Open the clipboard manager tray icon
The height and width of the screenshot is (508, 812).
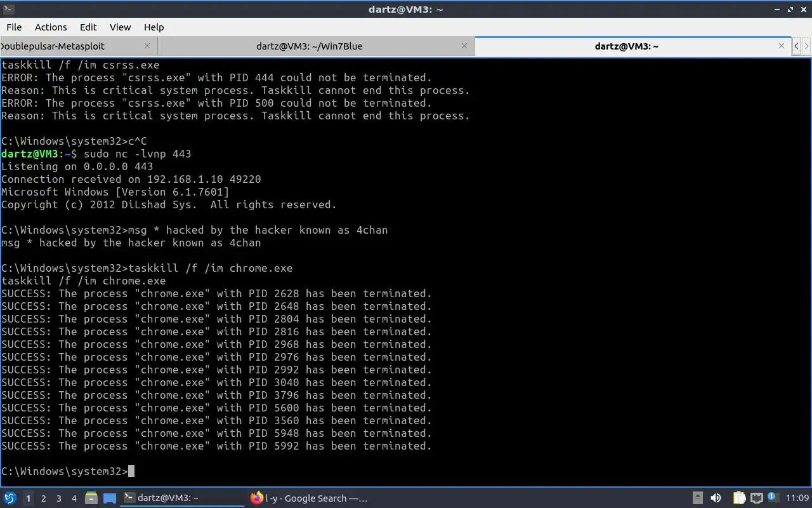point(739,498)
